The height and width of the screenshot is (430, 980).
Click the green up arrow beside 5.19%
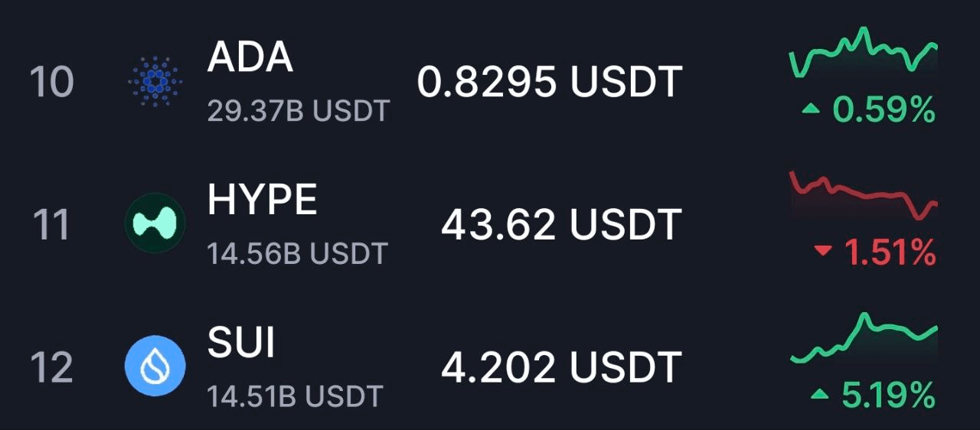coord(819,394)
